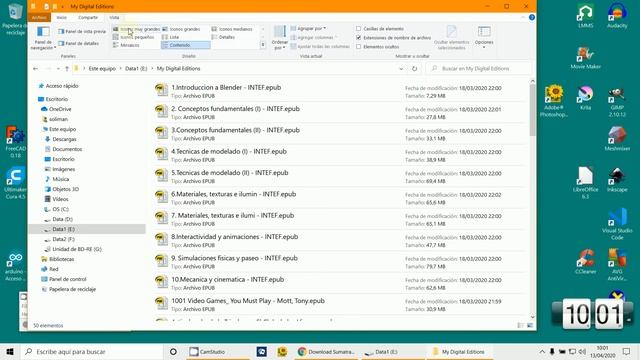The height and width of the screenshot is (360, 640).
Task: Toggle Panel de detalles
Action: tap(78, 43)
